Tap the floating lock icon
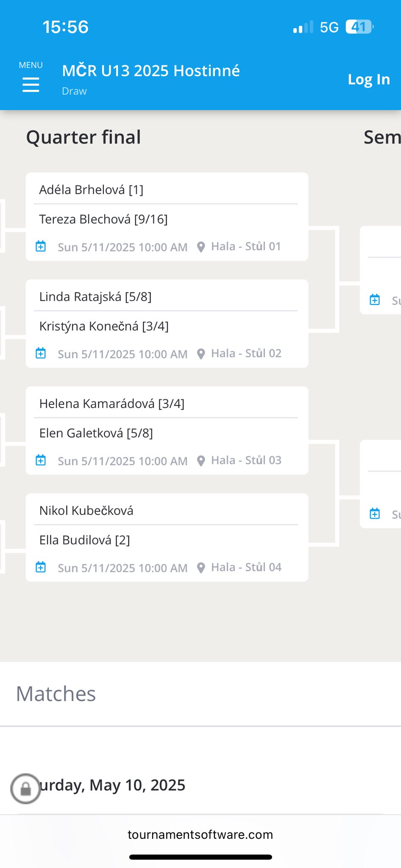 26,789
